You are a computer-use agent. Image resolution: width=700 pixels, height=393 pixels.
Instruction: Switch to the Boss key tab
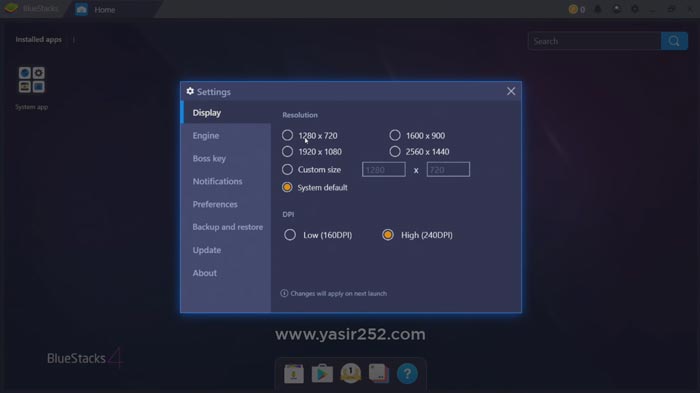226,158
